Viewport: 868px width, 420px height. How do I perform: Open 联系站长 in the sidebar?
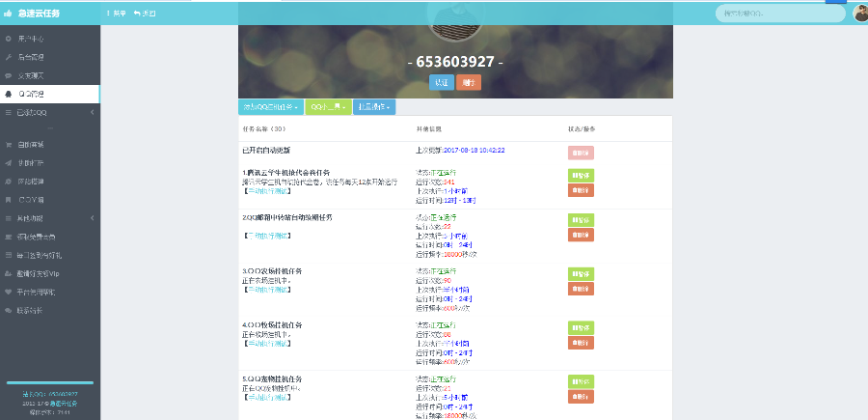pos(50,310)
